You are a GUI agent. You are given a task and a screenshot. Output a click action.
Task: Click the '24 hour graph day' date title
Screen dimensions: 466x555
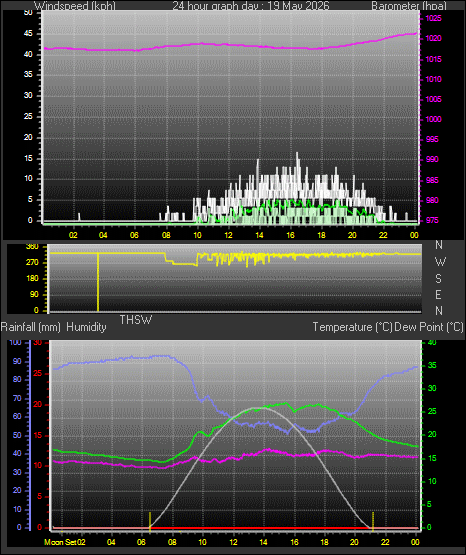251,6
